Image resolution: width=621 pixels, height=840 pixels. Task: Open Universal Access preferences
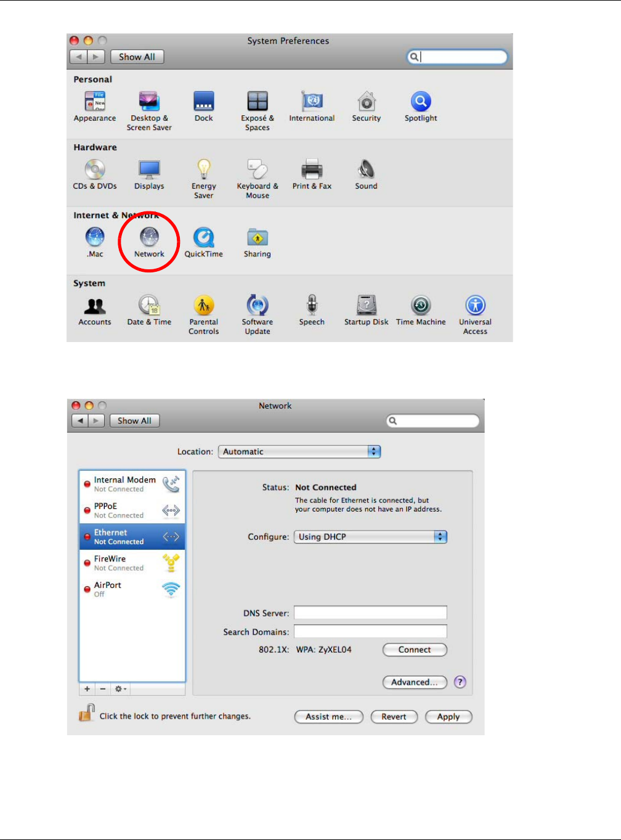pos(475,314)
